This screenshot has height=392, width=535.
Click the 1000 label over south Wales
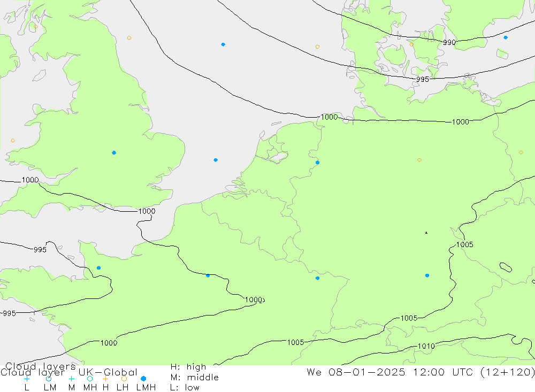pos(30,180)
